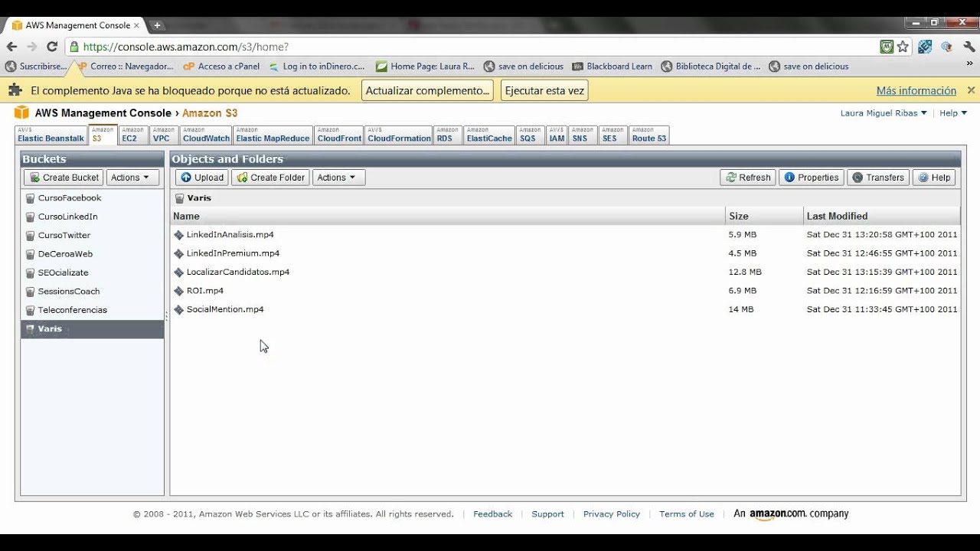Switch to the EC2 service tab
Viewport: 980px width, 551px height.
pos(133,135)
